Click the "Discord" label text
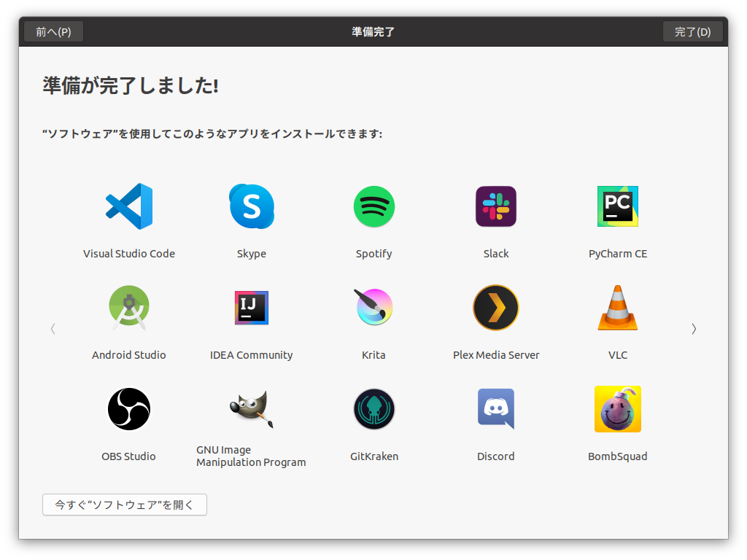 pyautogui.click(x=496, y=456)
